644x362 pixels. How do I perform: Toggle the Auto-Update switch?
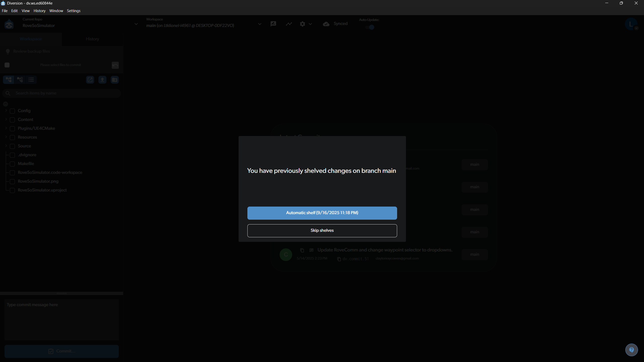pos(370,27)
